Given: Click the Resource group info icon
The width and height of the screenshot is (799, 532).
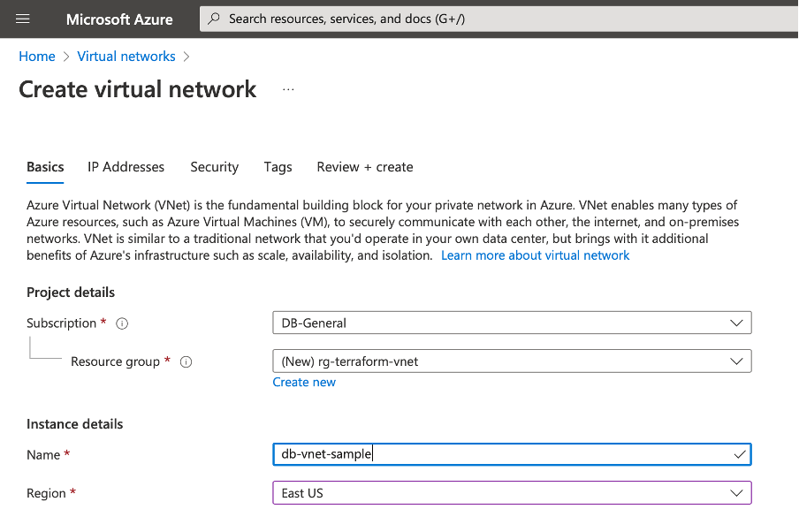Looking at the screenshot, I should 186,361.
